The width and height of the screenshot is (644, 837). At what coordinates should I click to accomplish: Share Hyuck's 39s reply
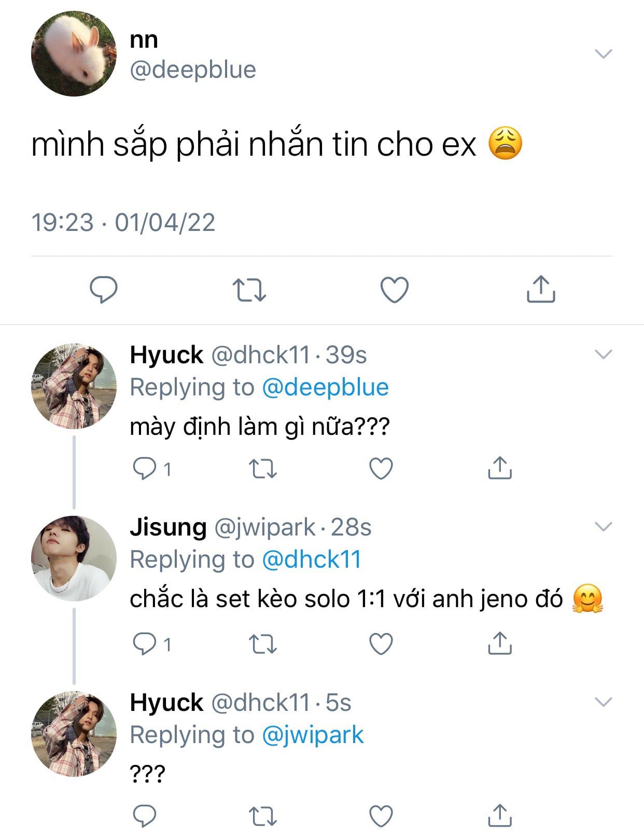(x=500, y=468)
